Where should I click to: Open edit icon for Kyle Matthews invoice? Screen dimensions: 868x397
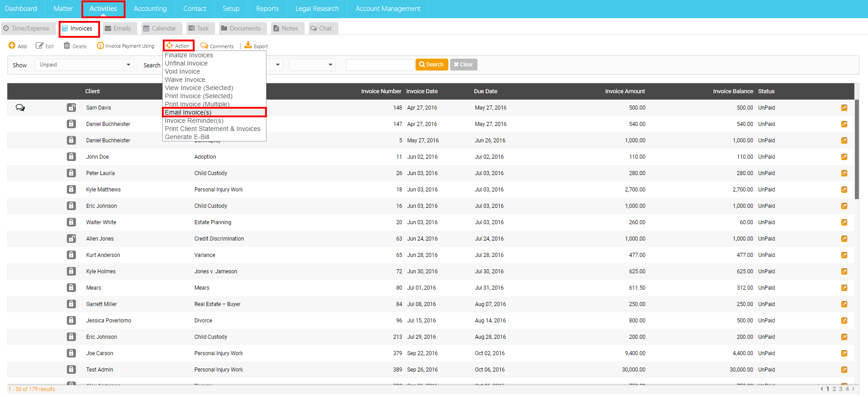(x=844, y=190)
